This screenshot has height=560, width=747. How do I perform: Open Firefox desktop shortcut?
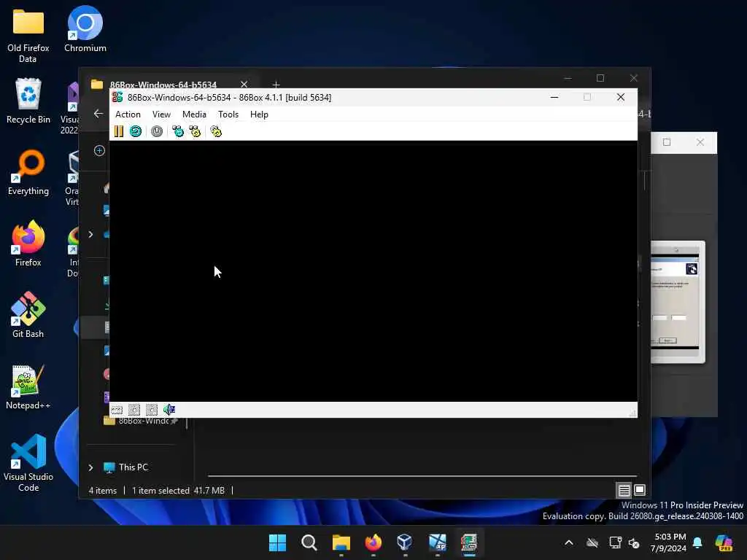point(28,244)
